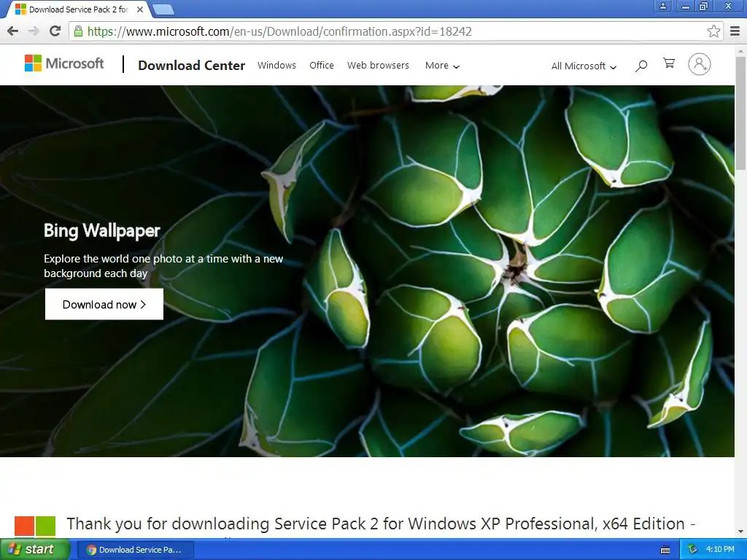Open the Microsoft logo home link
This screenshot has width=747, height=560.
click(64, 63)
